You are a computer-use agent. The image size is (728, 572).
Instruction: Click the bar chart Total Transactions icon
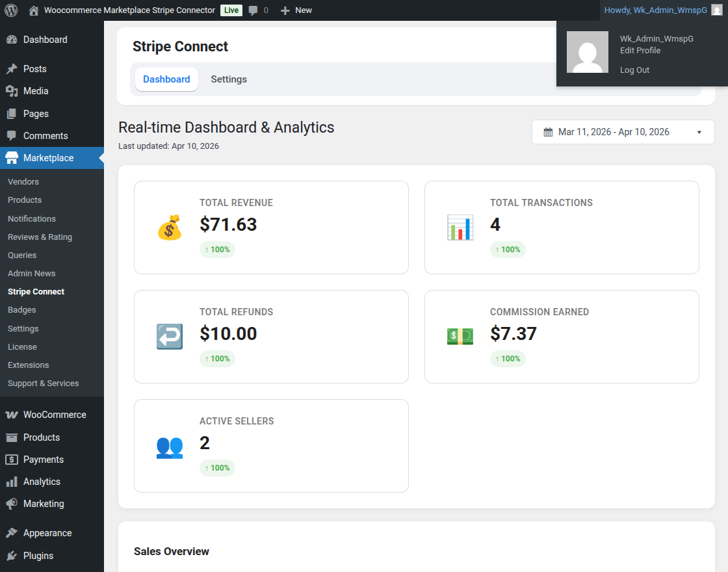click(460, 227)
